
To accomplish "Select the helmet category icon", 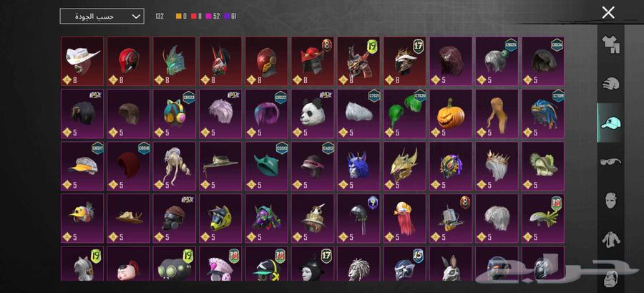I will tap(611, 84).
